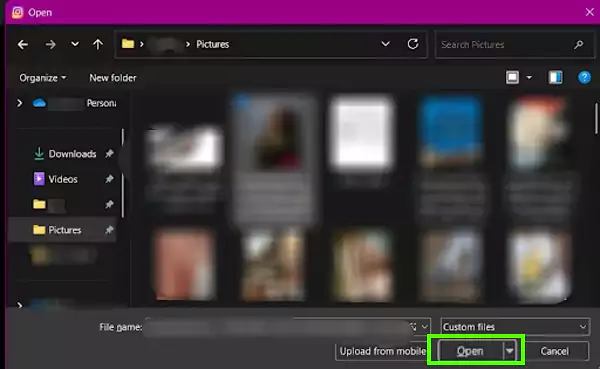This screenshot has height=369, width=600.
Task: Expand the Open button split arrow
Action: click(510, 351)
